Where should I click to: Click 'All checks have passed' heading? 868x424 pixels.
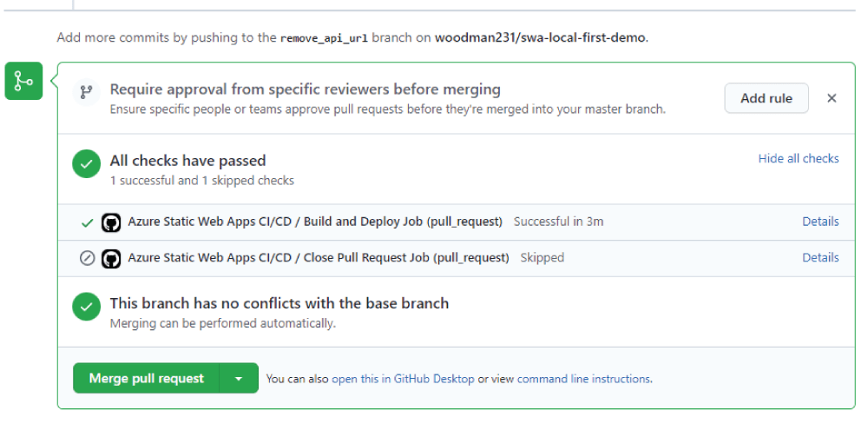coord(187,161)
